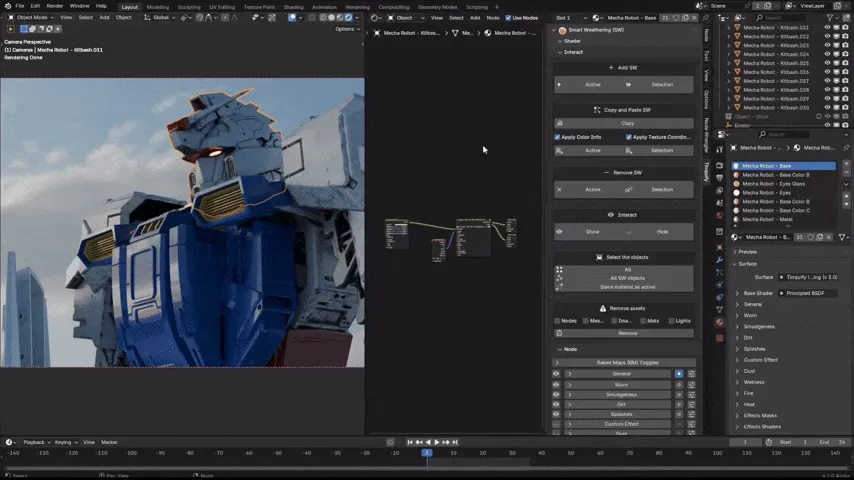
Task: Open the Material properties tab icon
Action: point(719,323)
